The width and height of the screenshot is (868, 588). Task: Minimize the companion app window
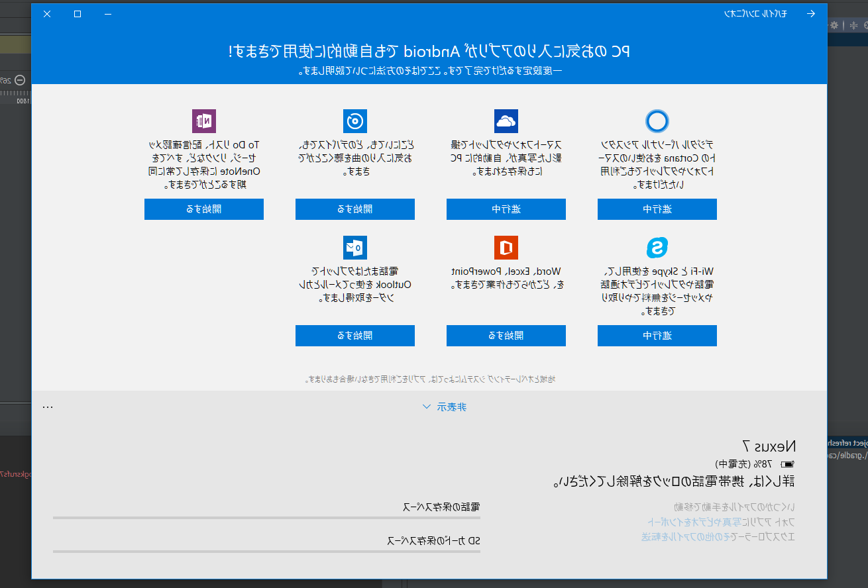click(108, 13)
